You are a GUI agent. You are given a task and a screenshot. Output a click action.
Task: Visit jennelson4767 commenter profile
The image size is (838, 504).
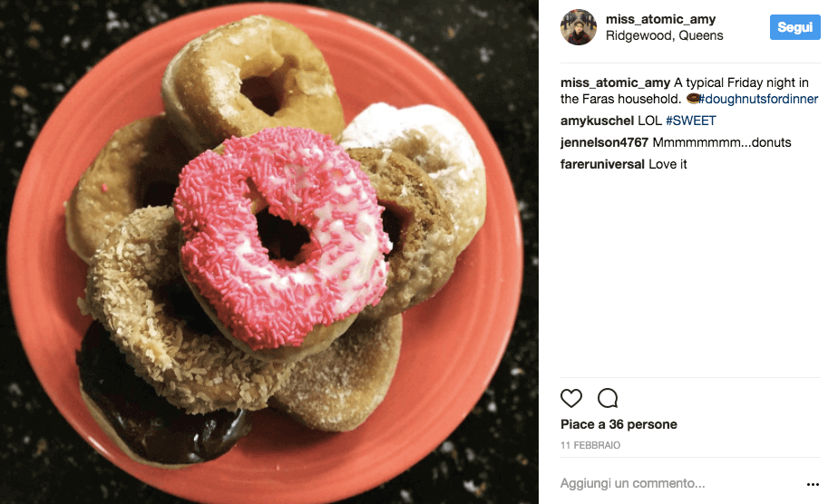pyautogui.click(x=604, y=142)
